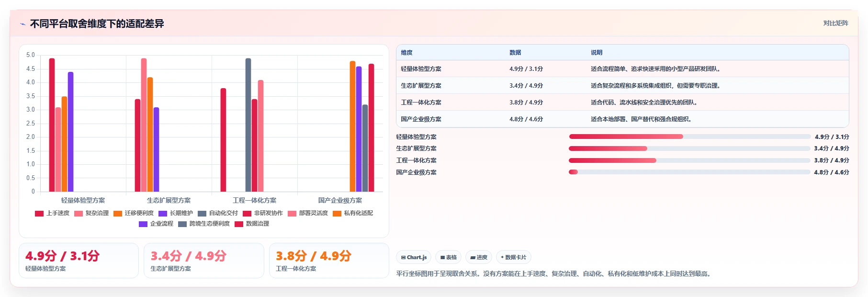Click the 表格 chip
This screenshot has width=868, height=297.
[x=449, y=257]
